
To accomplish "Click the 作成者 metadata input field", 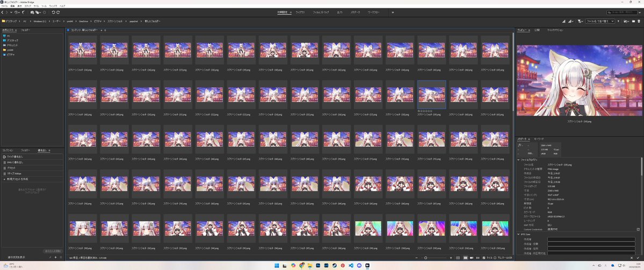I will tap(591, 239).
